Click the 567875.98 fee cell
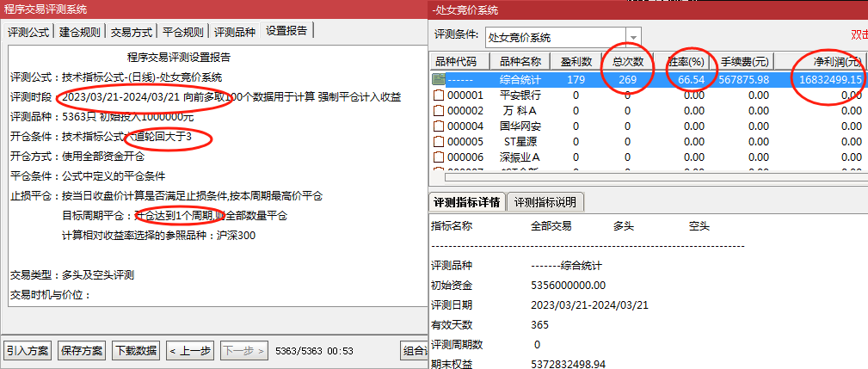868x369 pixels. pos(743,80)
